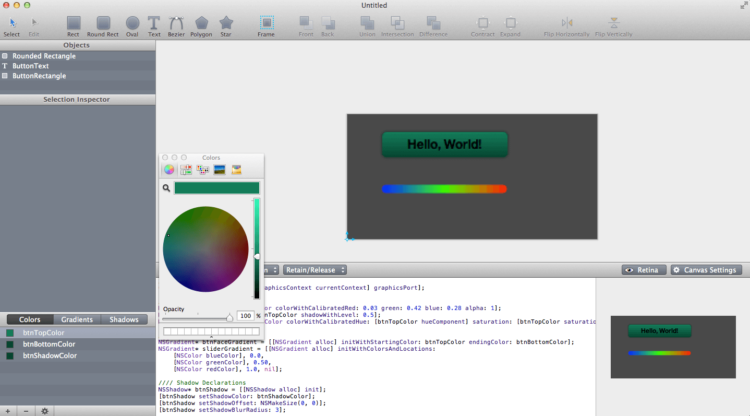
Task: Select the Star shape tool
Action: (226, 27)
